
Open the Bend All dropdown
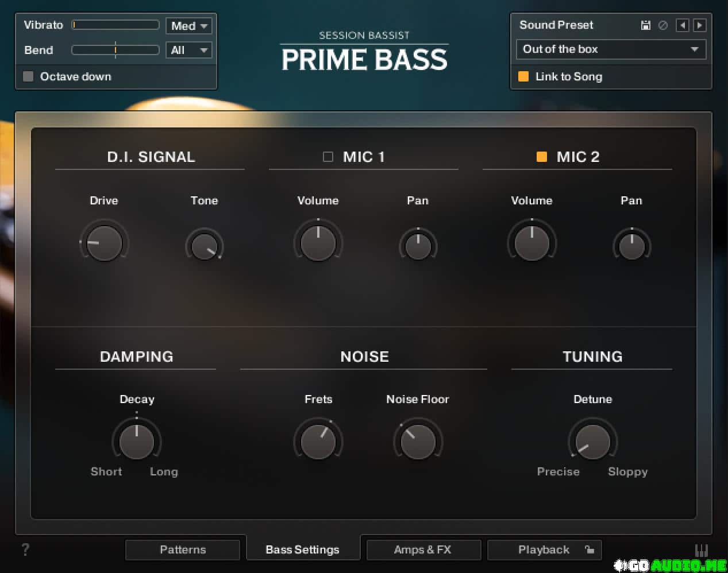189,50
